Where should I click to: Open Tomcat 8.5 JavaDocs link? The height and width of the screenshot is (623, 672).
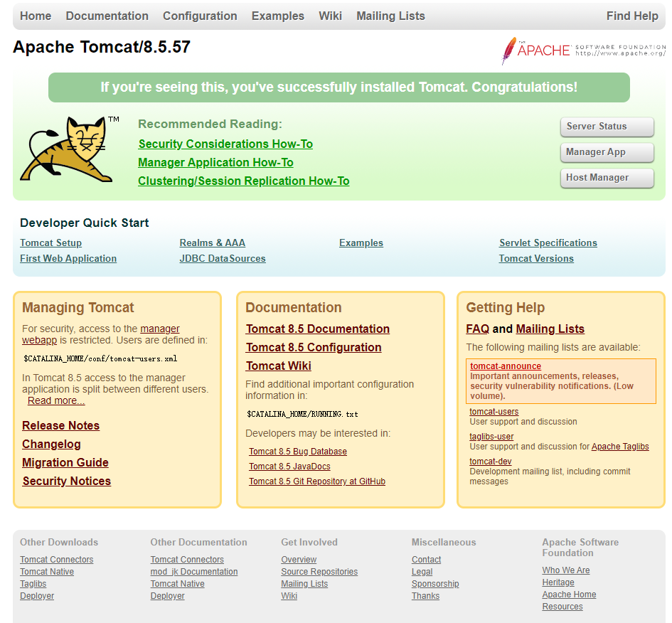(x=289, y=467)
